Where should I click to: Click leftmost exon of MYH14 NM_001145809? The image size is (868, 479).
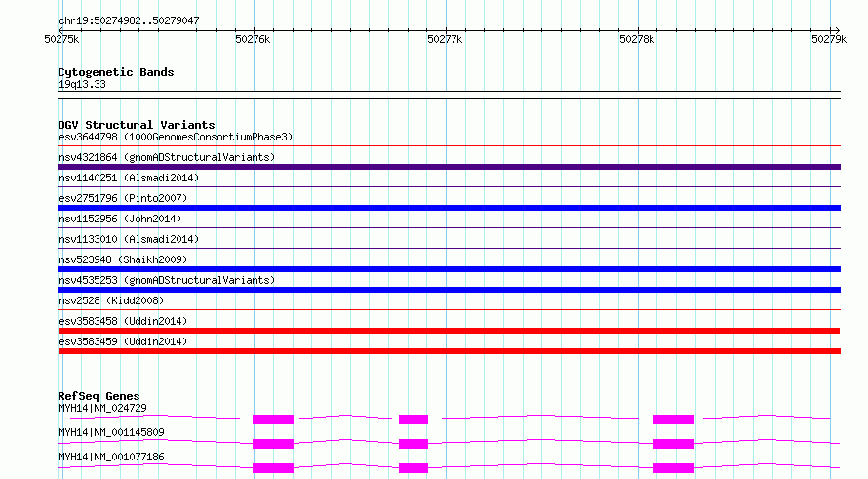pos(273,444)
